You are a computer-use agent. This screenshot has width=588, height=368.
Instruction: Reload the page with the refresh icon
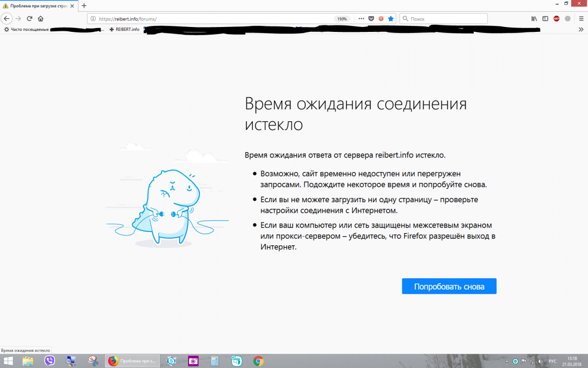(29, 19)
